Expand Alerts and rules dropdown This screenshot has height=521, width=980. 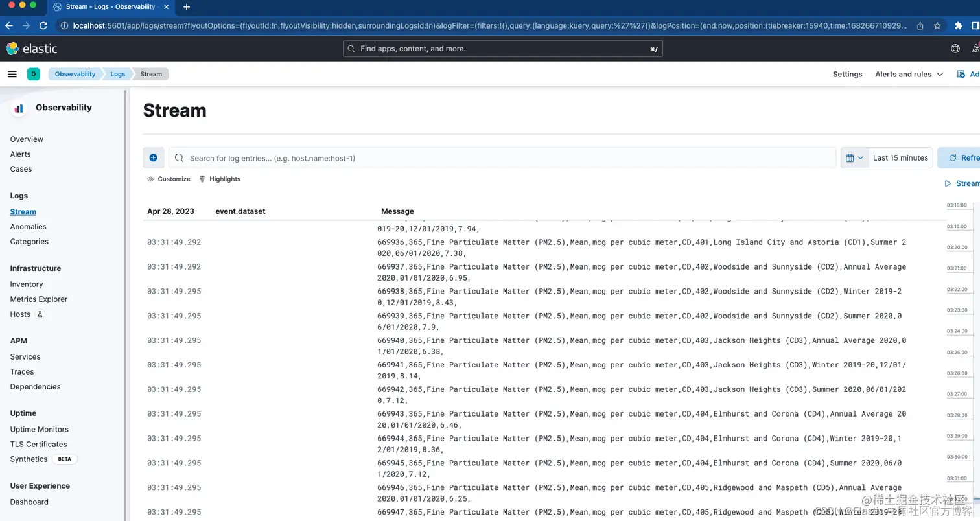909,74
